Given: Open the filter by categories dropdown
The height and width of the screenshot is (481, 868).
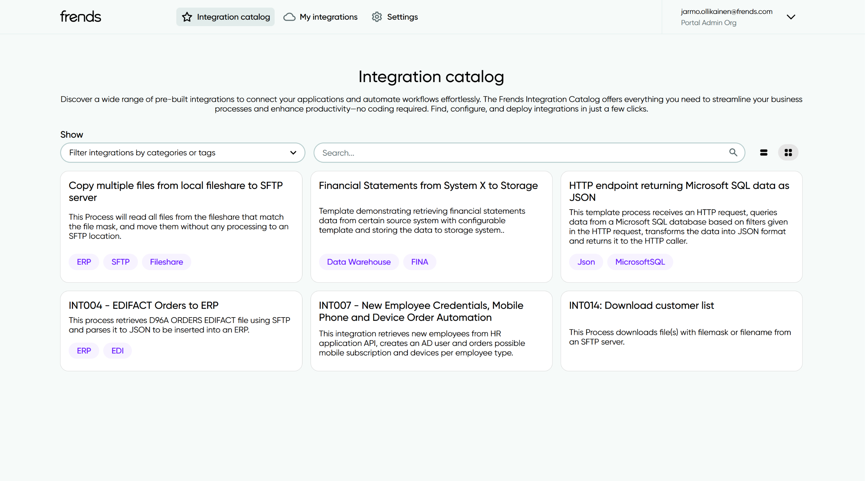Looking at the screenshot, I should coord(183,153).
